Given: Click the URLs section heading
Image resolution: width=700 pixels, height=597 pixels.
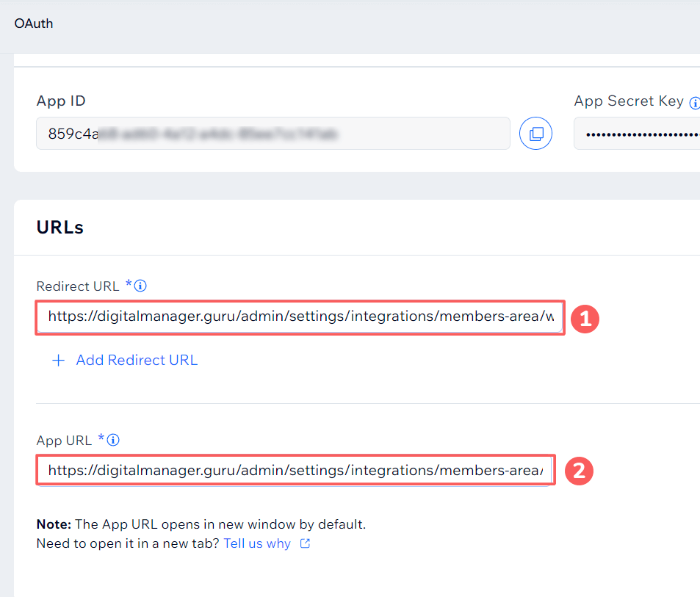Looking at the screenshot, I should (x=60, y=228).
